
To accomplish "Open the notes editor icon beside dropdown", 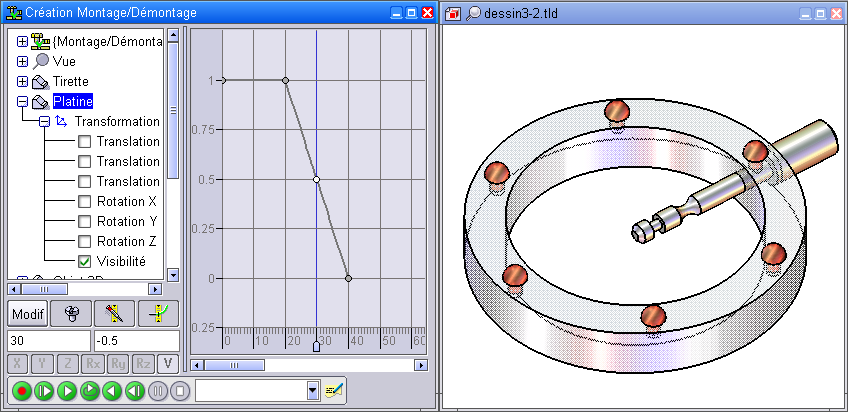I will [x=333, y=390].
